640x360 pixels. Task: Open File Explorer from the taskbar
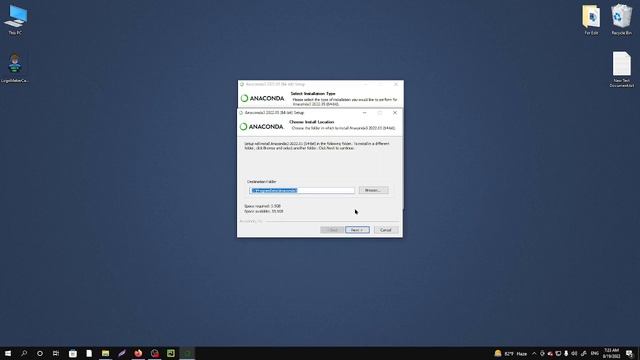105,353
